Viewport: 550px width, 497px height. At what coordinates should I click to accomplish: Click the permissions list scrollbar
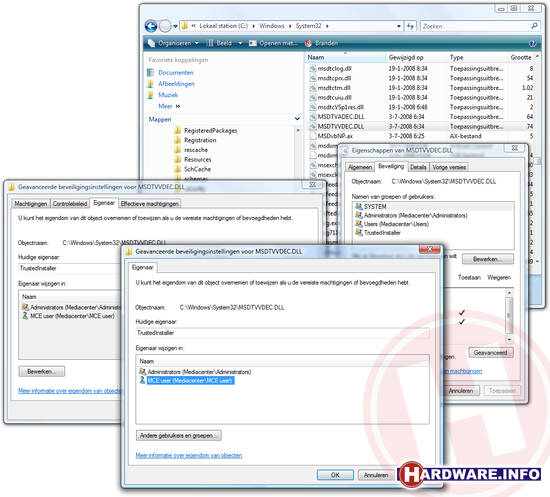click(509, 316)
